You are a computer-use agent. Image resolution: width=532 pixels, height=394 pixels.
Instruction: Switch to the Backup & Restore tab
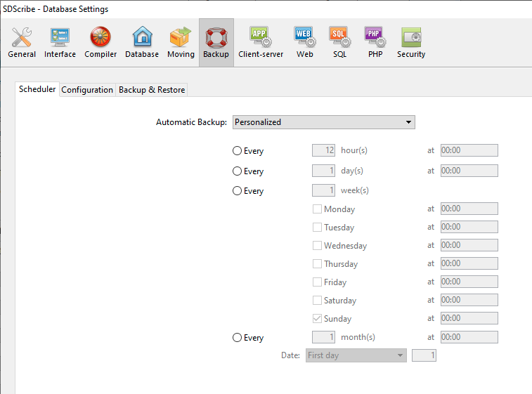click(x=152, y=90)
